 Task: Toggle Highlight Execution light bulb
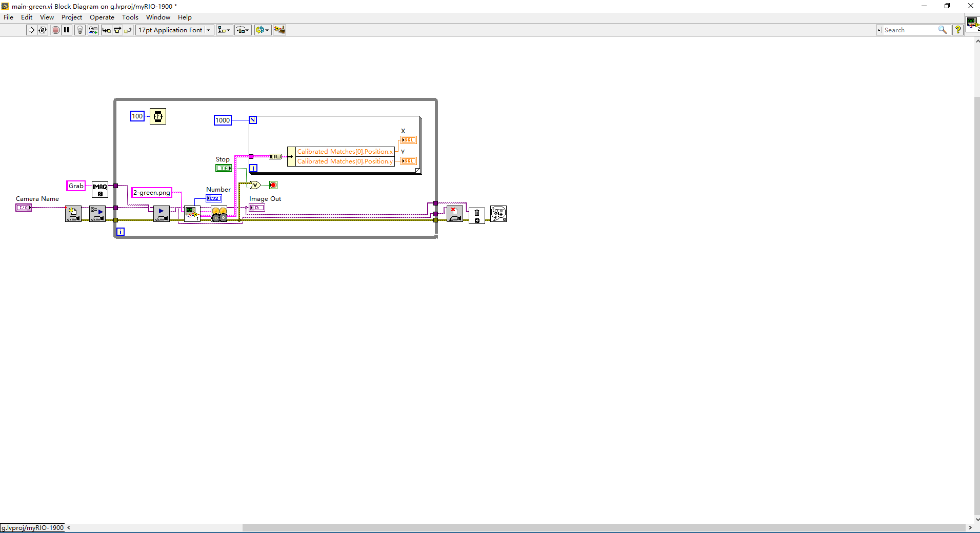[x=79, y=30]
